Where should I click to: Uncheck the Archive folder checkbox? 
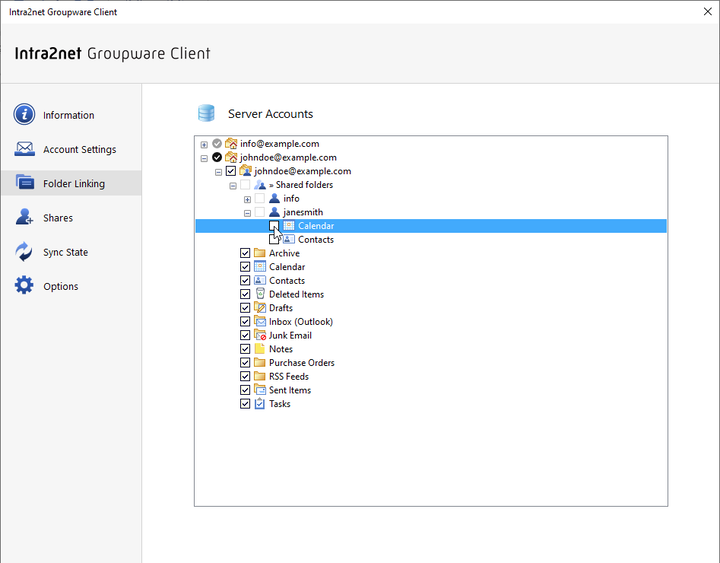[245, 253]
